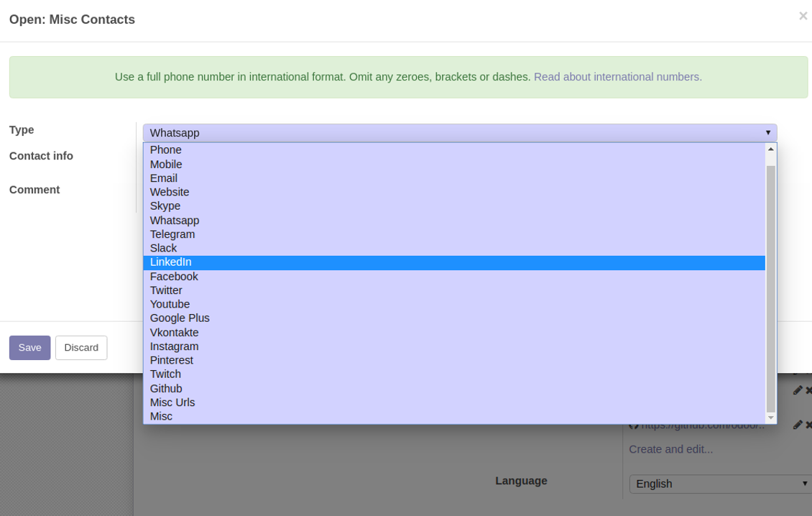Screen dimensions: 812x516
Task: Click the Type list scrollbar thumb
Action: pyautogui.click(x=771, y=287)
